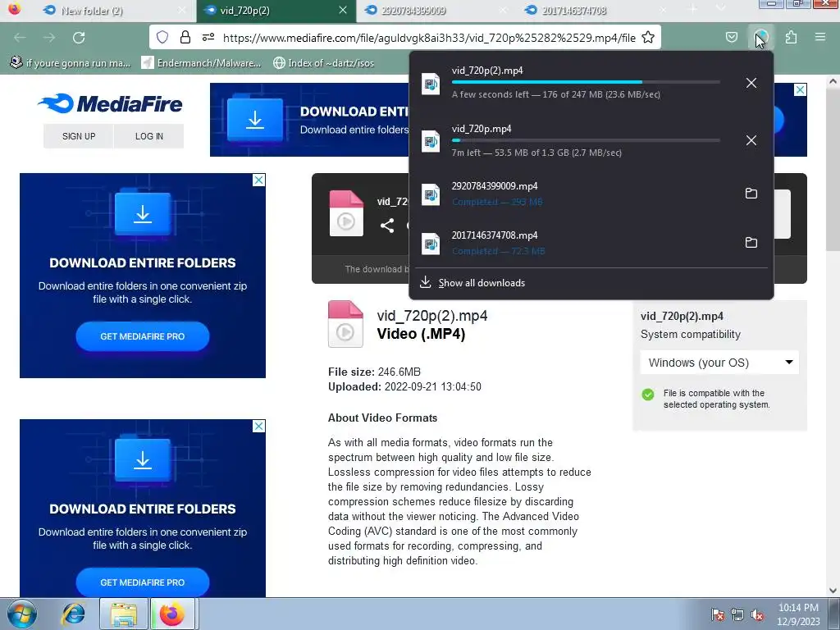Open the Firefox application hamburger menu

[x=820, y=38]
